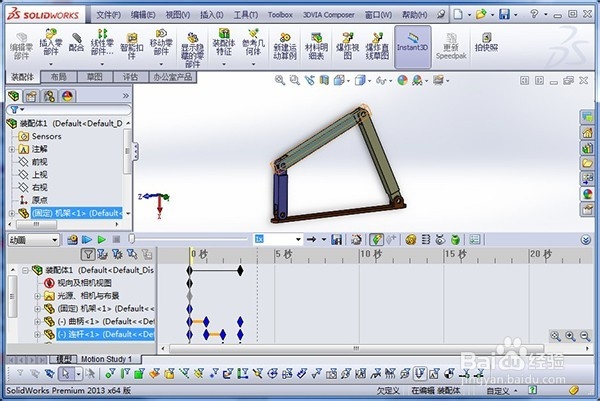Click Exploded View (爆炸视图) icon
Screen dimensions: 600x401
(347, 46)
